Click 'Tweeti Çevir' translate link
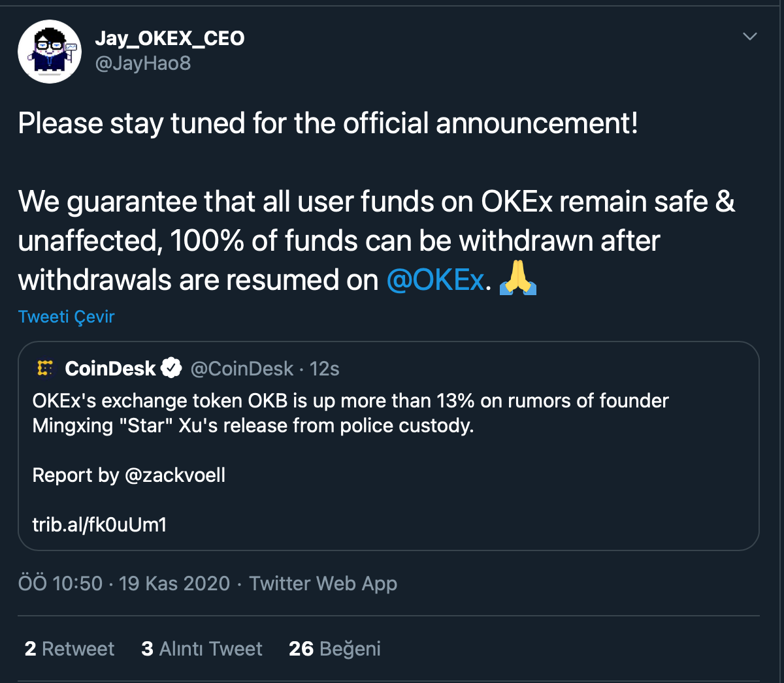Image resolution: width=784 pixels, height=683 pixels. point(67,317)
